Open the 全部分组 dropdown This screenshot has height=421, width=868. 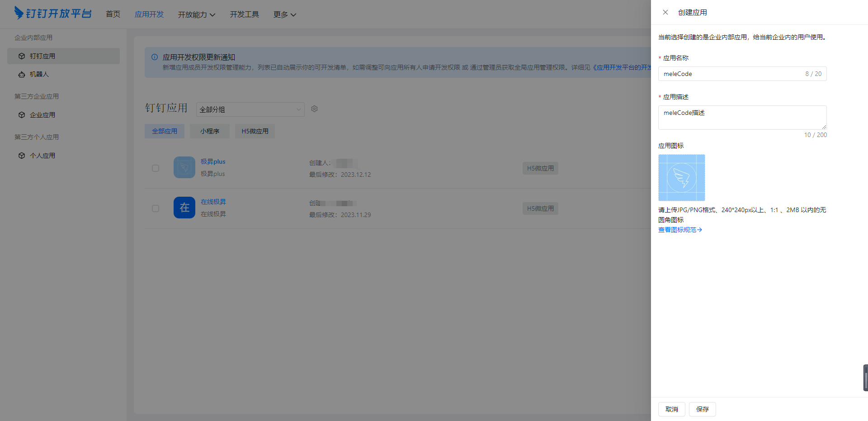pyautogui.click(x=250, y=109)
